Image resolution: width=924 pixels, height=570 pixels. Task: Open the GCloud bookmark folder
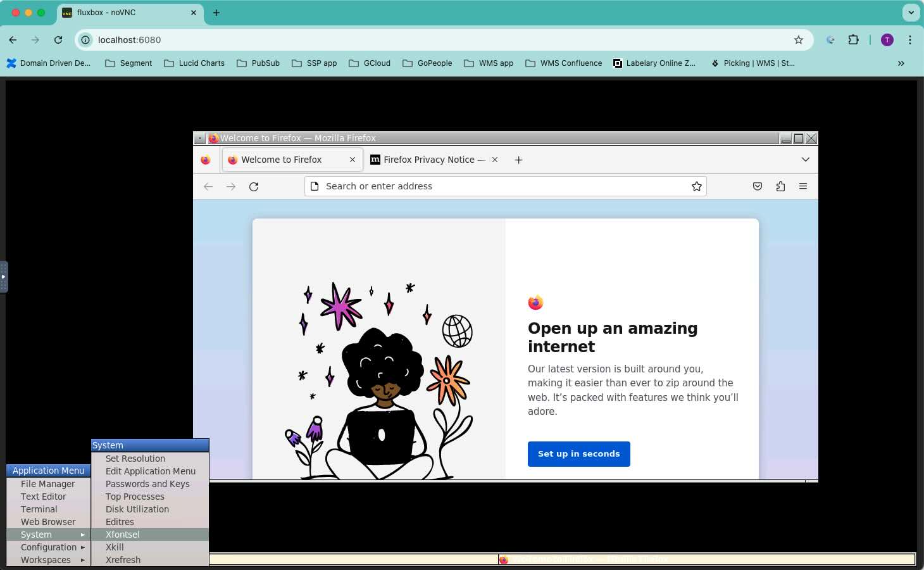[x=370, y=63]
